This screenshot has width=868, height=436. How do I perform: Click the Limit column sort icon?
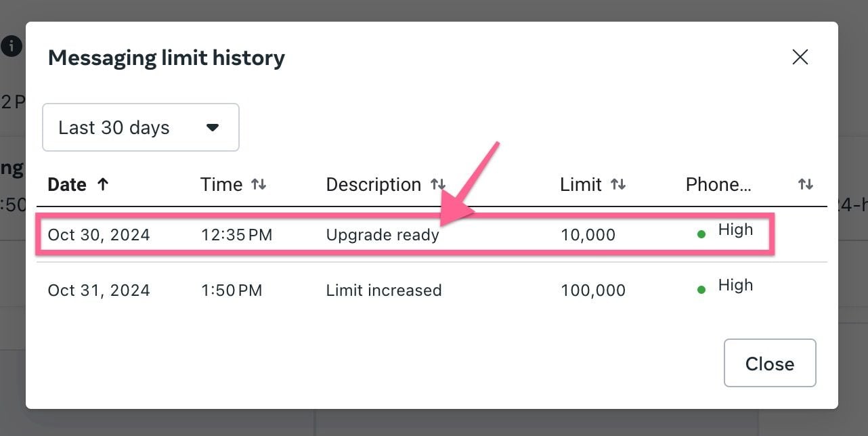coord(618,185)
